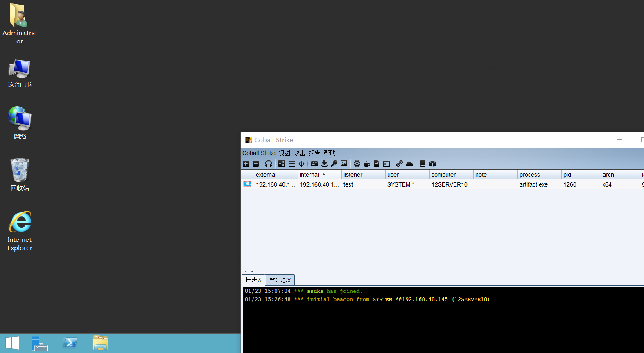Screen dimensions: 644x353
Task: Click the '12SERVER10' computer cell
Action: 451,184
